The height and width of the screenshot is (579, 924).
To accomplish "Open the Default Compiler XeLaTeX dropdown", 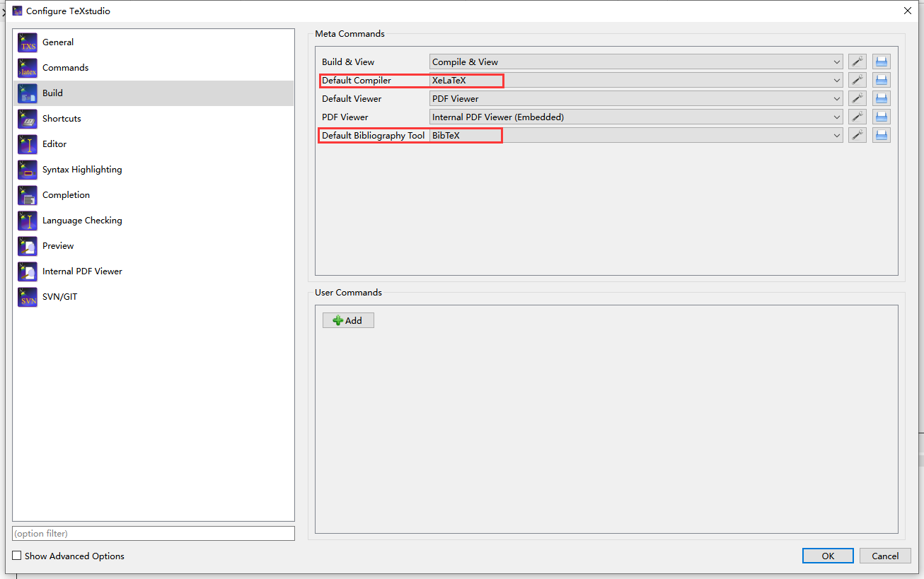I will click(636, 81).
